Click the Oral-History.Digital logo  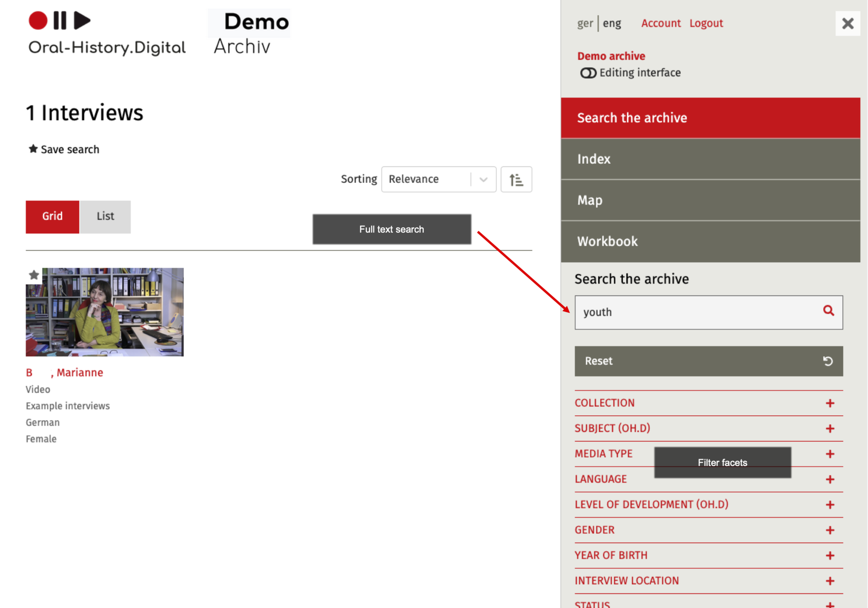tap(107, 33)
